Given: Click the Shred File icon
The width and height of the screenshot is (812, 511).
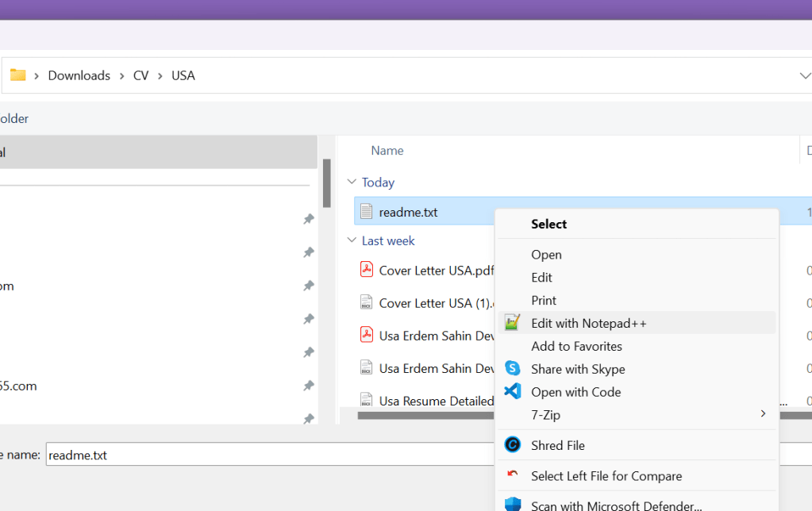Looking at the screenshot, I should (512, 444).
